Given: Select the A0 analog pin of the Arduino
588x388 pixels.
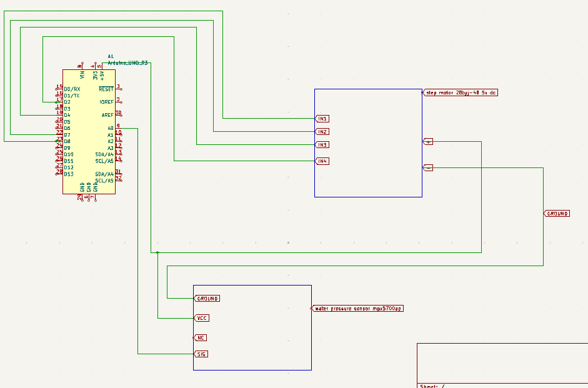Looking at the screenshot, I should coord(111,127).
